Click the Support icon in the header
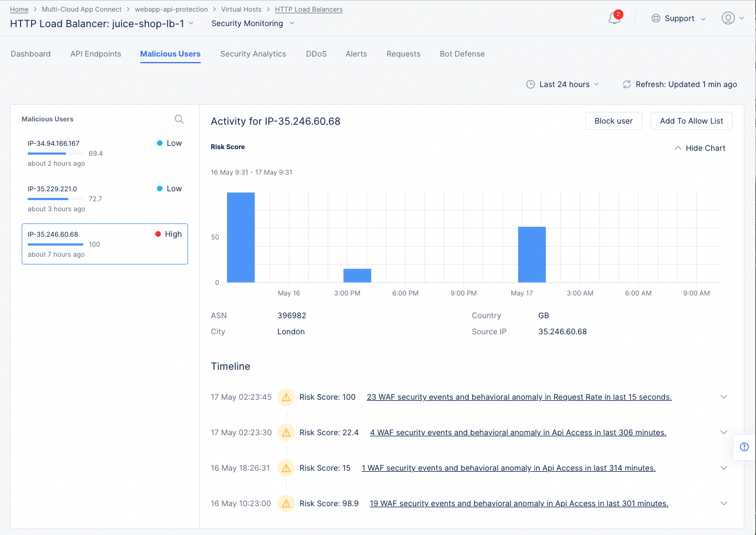 point(656,18)
